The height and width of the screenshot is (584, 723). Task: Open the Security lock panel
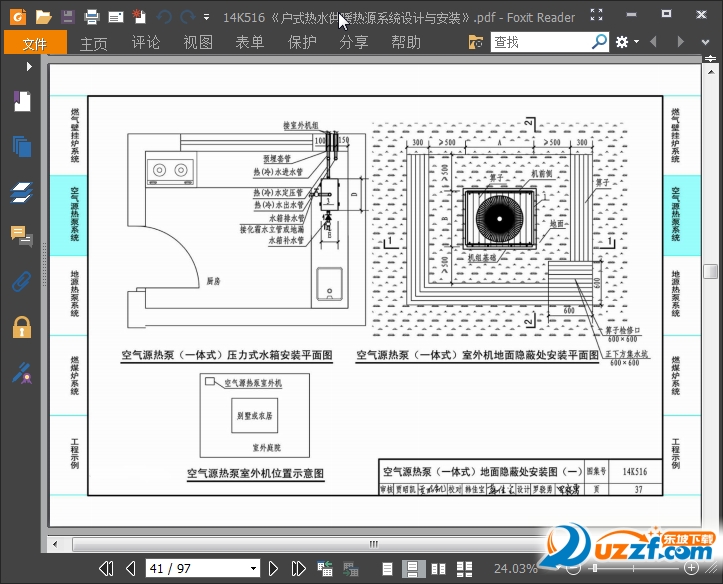pyautogui.click(x=22, y=327)
